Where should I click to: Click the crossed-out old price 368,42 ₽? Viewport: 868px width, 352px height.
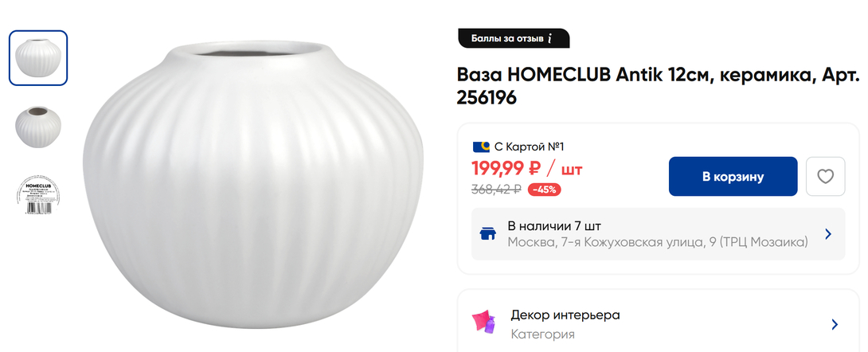pyautogui.click(x=496, y=190)
